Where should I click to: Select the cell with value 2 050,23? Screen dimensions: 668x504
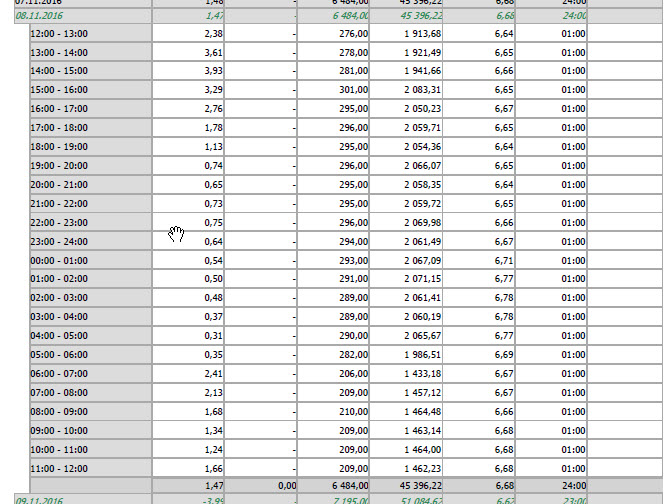point(406,109)
